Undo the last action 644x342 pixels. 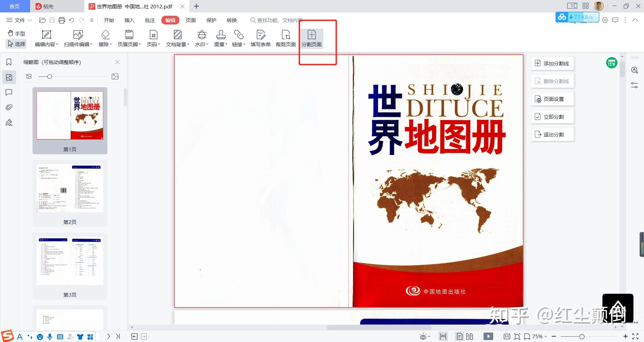(71, 20)
